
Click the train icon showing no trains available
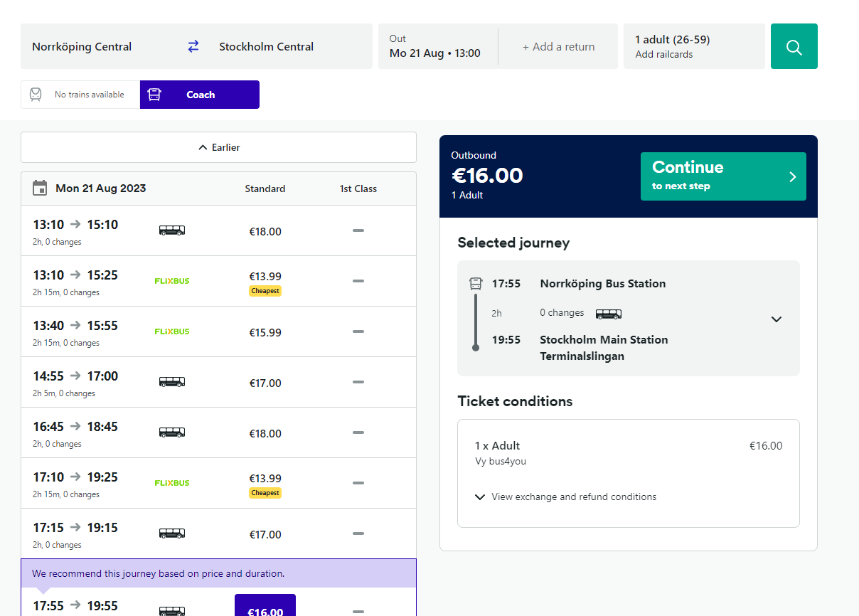click(36, 95)
